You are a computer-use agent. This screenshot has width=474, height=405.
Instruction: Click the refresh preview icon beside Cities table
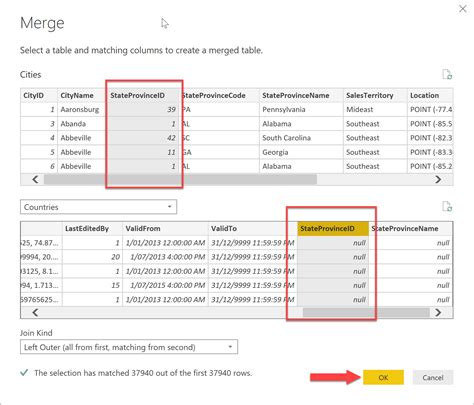(447, 74)
